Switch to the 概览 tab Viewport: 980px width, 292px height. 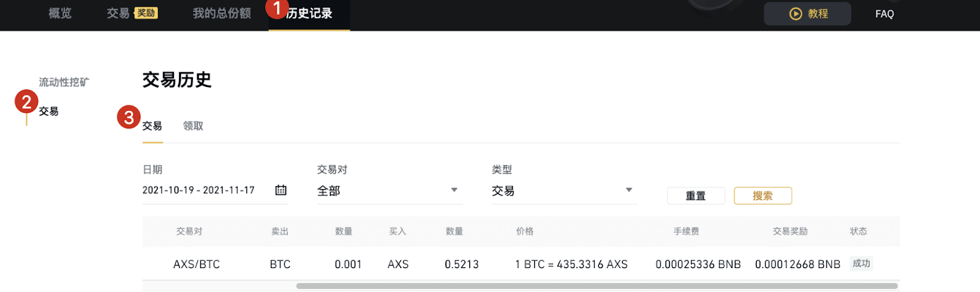tap(60, 13)
